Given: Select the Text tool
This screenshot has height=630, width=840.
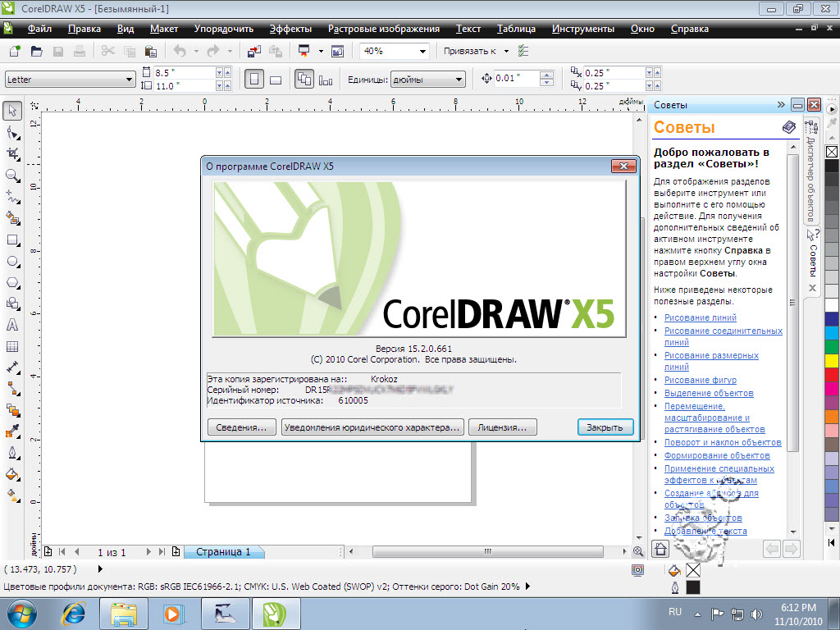Looking at the screenshot, I should pyautogui.click(x=12, y=325).
